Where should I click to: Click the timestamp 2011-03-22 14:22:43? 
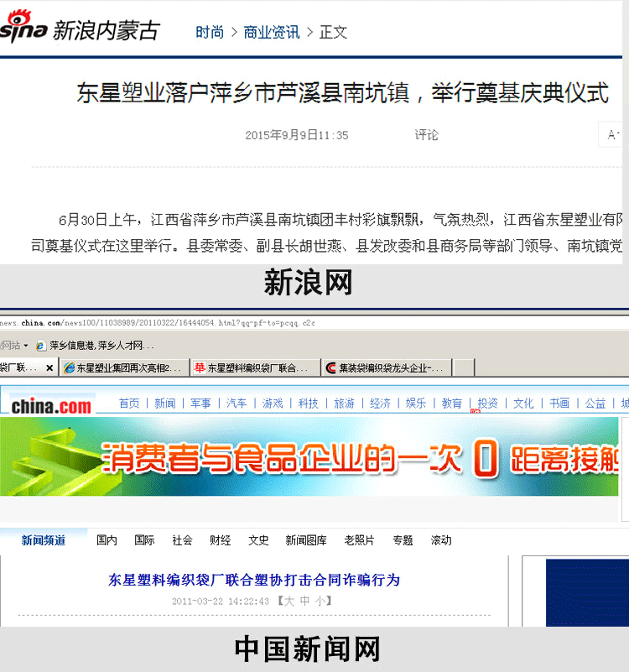(x=221, y=602)
